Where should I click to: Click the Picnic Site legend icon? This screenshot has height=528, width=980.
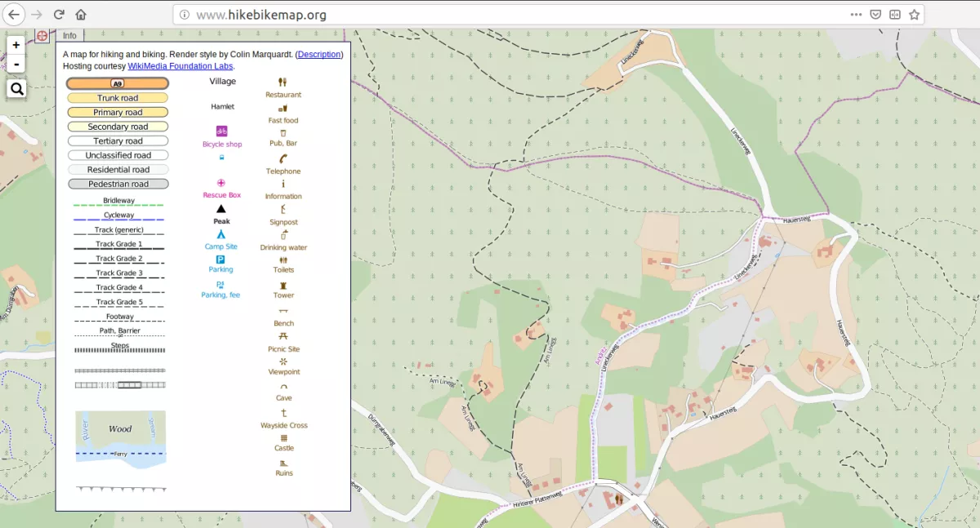(283, 337)
